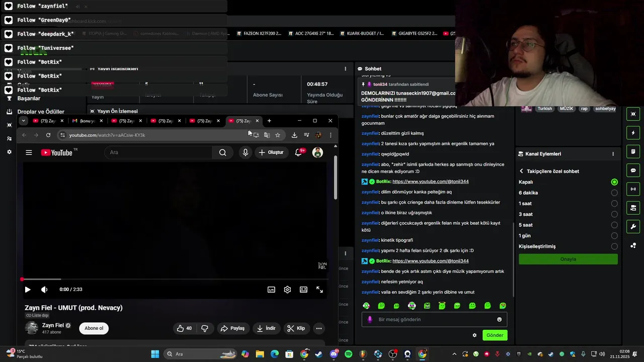Viewport: 644px width, 362px height.
Task: Confirm with the green Onayla button
Action: click(x=568, y=259)
